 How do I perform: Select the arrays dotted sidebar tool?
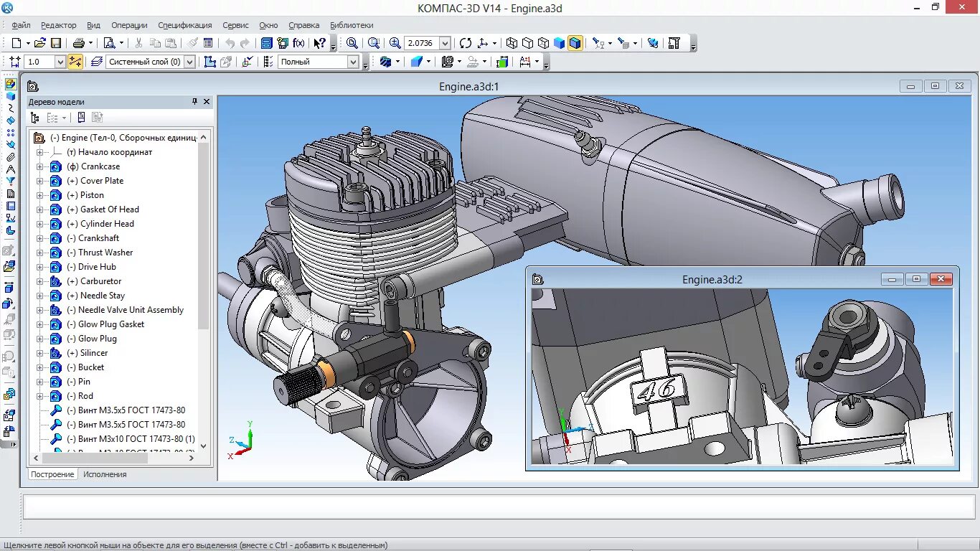(x=11, y=132)
